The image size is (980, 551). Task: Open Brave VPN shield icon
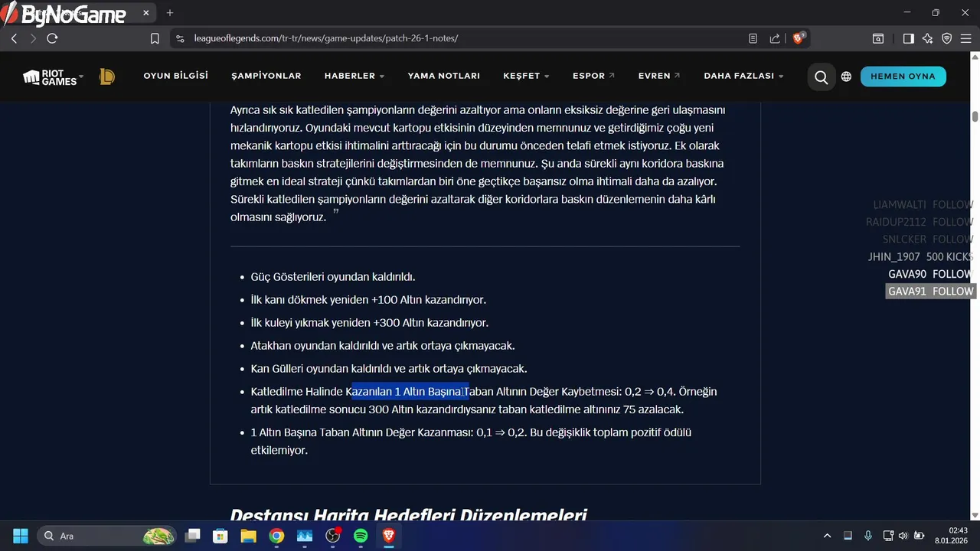coord(947,38)
